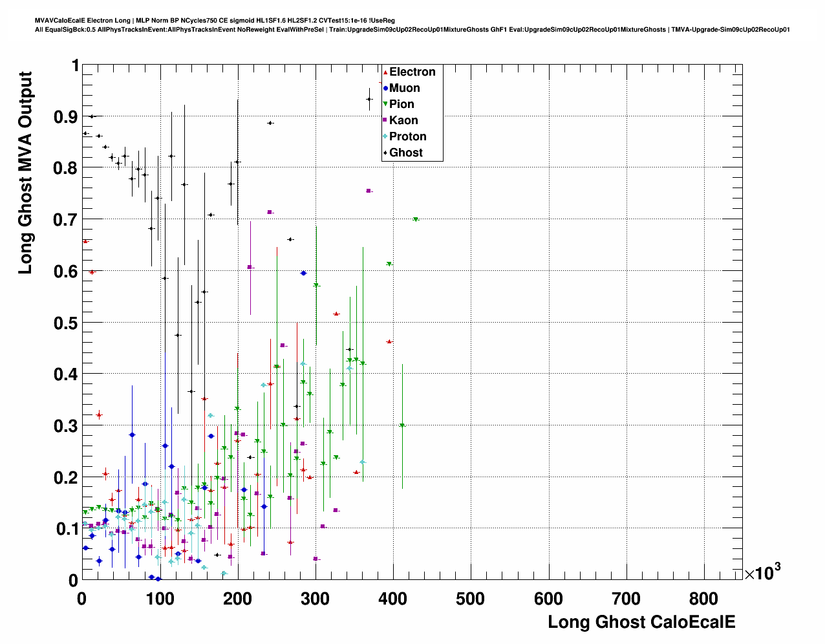Screen dimensions: 825x644
Task: Select the blue Muon point near 0.6
Action: tap(303, 273)
